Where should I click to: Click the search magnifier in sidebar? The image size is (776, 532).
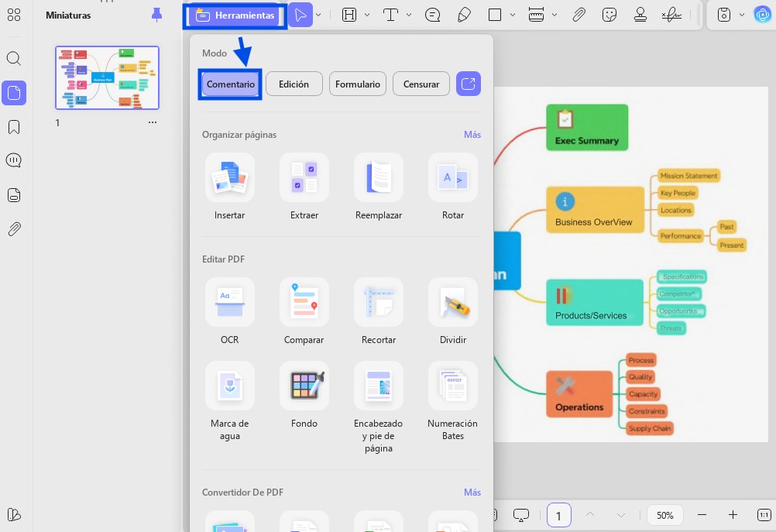click(x=14, y=58)
